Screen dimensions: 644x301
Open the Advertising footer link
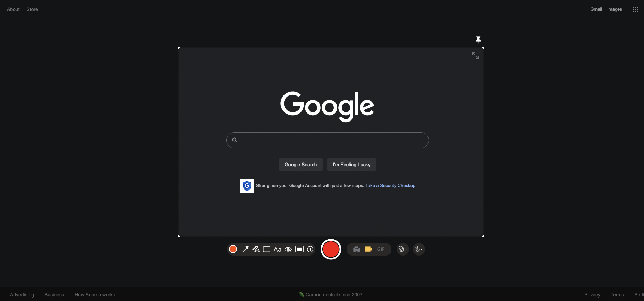(22, 295)
